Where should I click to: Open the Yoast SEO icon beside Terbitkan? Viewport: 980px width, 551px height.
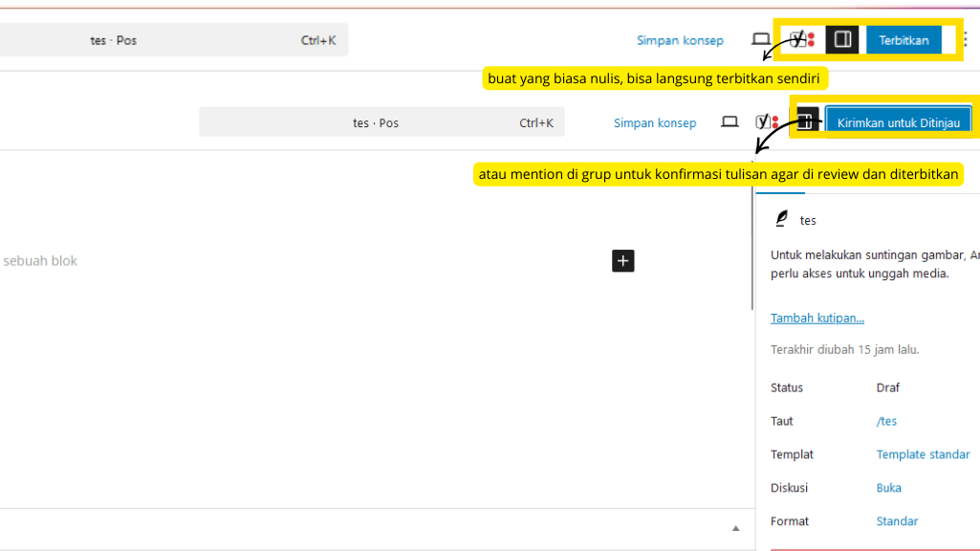802,39
